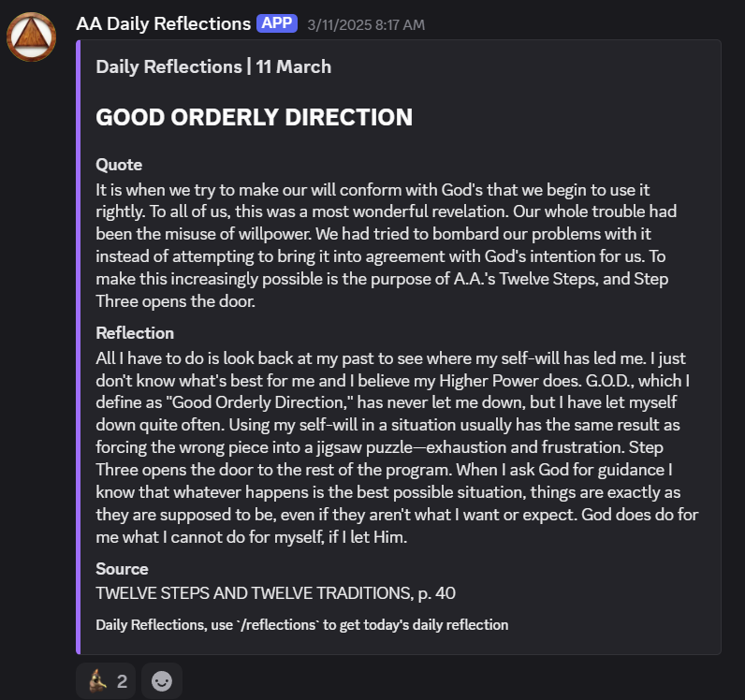This screenshot has height=700, width=745.
Task: Open the AA Daily Reflections username profile
Action: [164, 23]
